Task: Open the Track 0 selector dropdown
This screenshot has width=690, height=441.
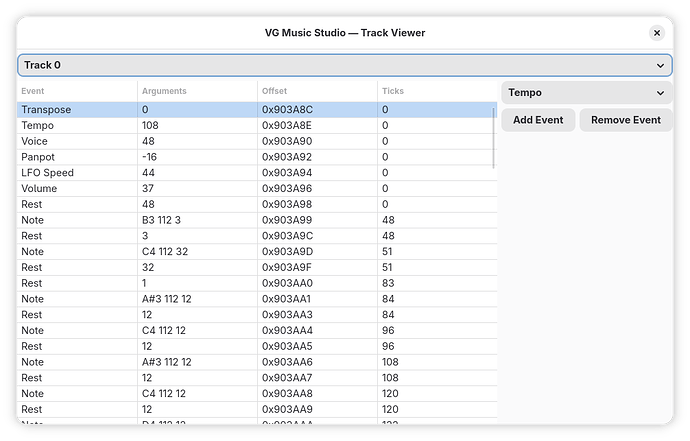Action: [345, 65]
